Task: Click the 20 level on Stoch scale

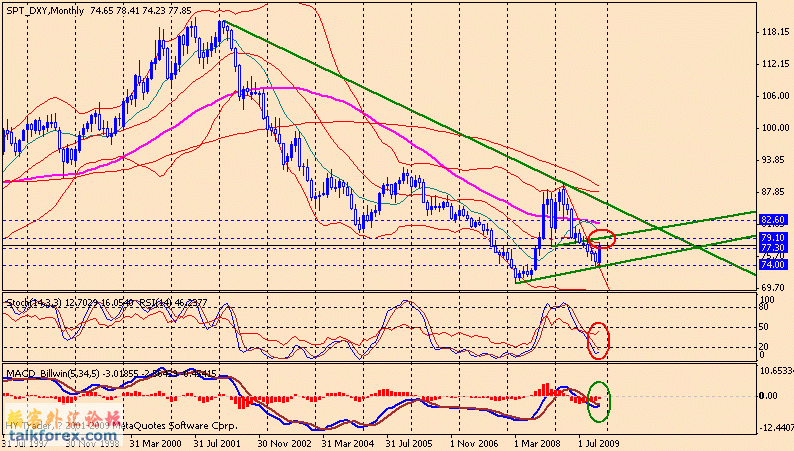Action: coord(764,347)
